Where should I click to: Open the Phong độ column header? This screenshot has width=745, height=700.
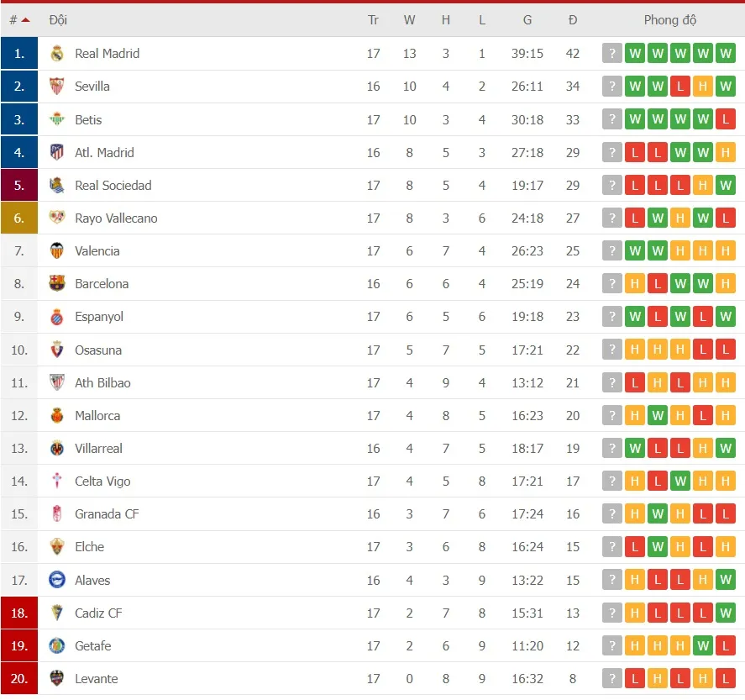[669, 19]
